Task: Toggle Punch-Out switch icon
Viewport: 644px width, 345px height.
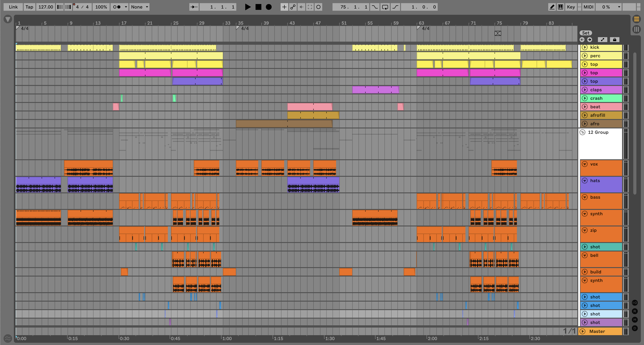Action: coord(395,7)
